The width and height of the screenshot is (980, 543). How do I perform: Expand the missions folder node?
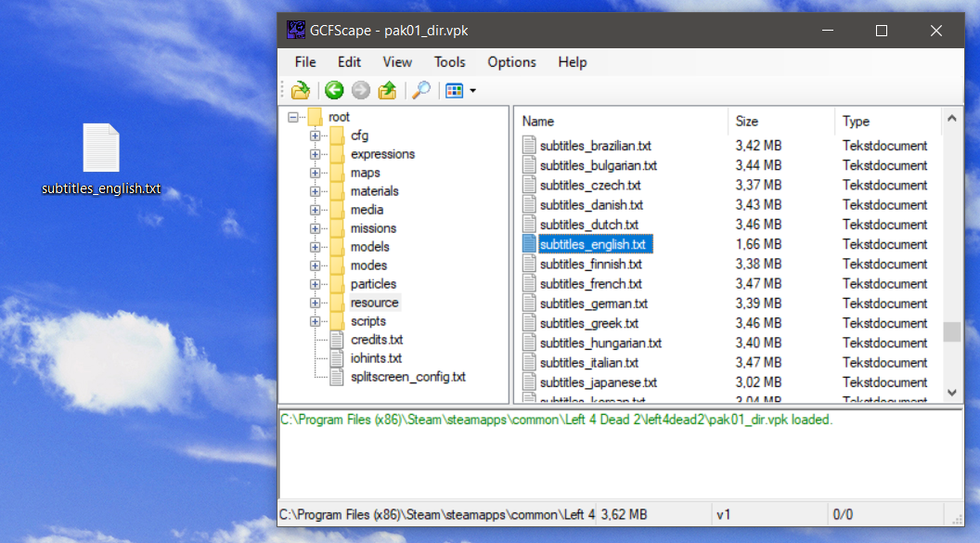(315, 228)
